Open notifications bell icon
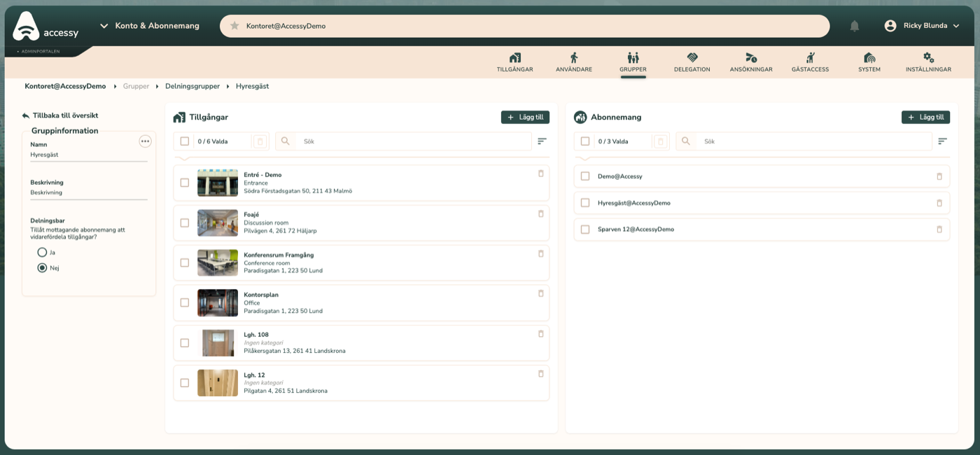The height and width of the screenshot is (455, 980). [854, 26]
